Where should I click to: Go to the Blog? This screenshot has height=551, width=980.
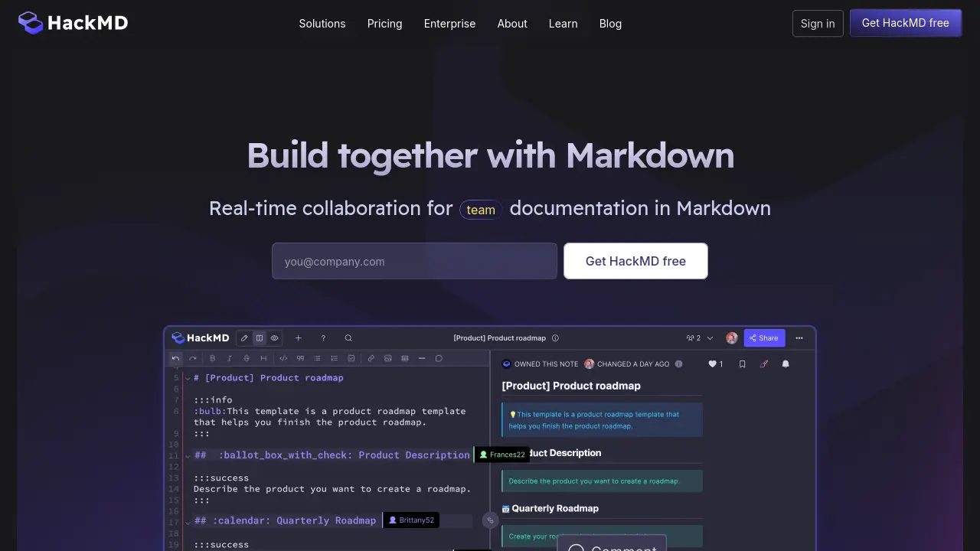click(x=610, y=24)
